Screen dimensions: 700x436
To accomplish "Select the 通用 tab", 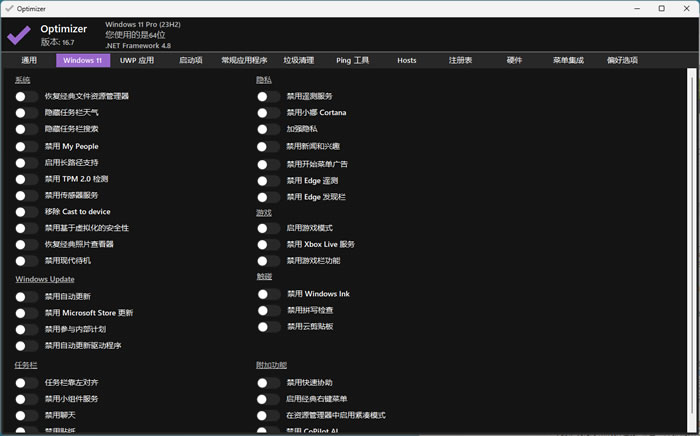I will tap(29, 60).
